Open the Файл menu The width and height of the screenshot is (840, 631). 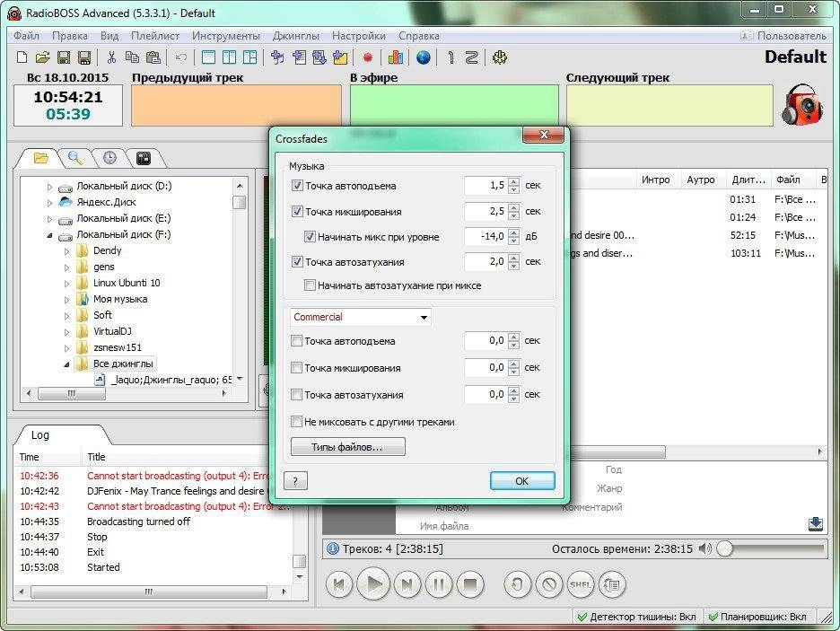(x=26, y=36)
